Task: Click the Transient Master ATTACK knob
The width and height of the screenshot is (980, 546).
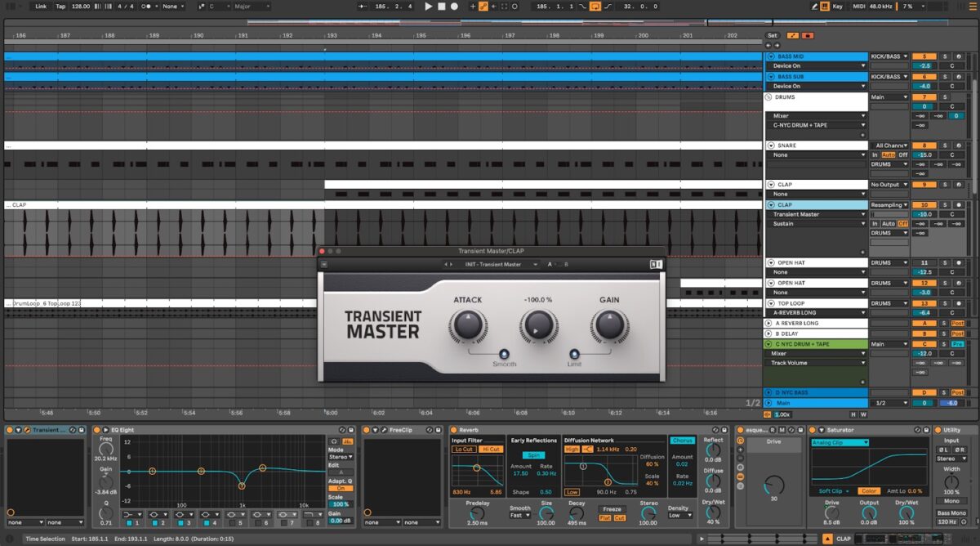Action: tap(467, 326)
